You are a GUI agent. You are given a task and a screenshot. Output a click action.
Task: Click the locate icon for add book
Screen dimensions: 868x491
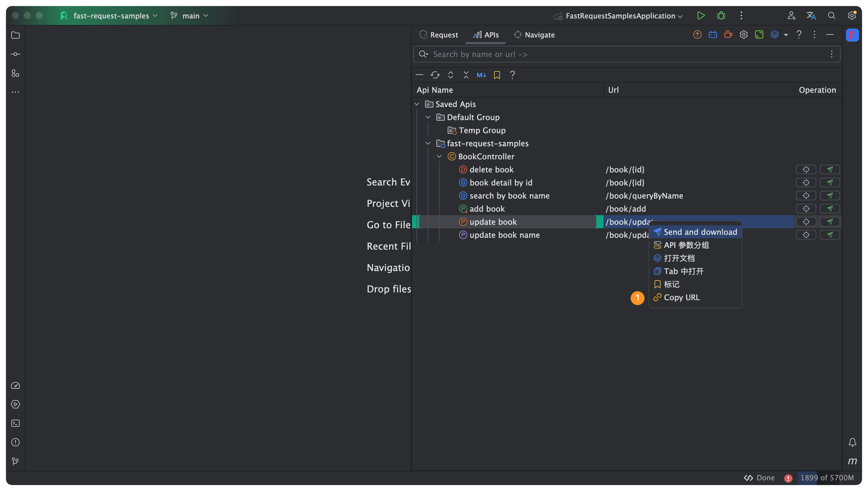coord(806,209)
